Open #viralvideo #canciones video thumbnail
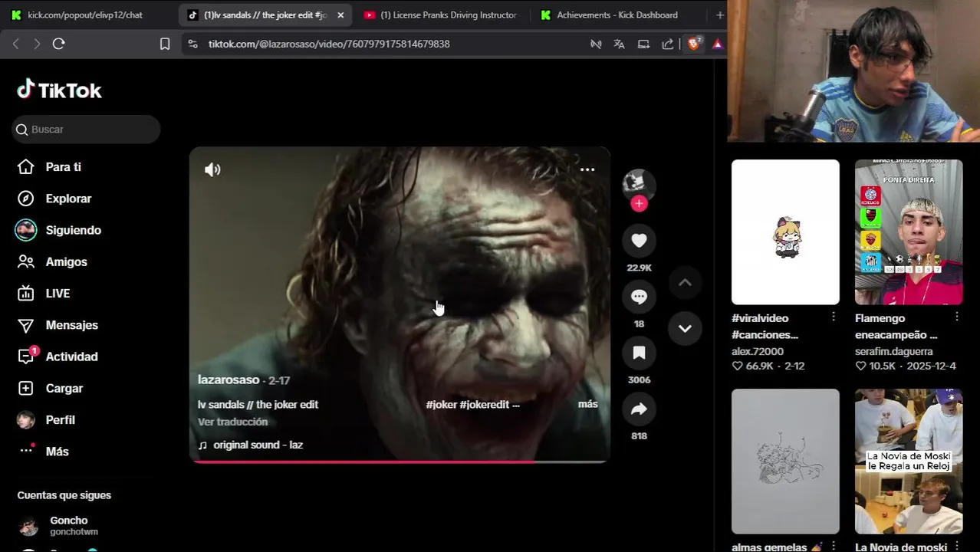 tap(785, 232)
